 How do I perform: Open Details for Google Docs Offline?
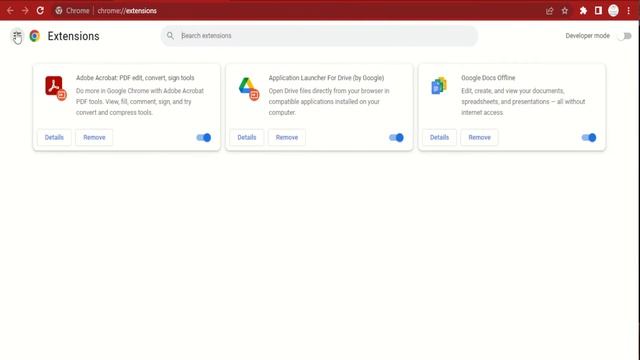[440, 138]
